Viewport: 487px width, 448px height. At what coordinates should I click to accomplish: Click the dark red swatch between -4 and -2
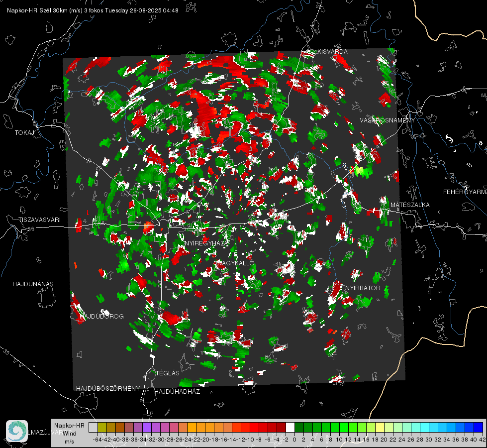[x=281, y=428]
